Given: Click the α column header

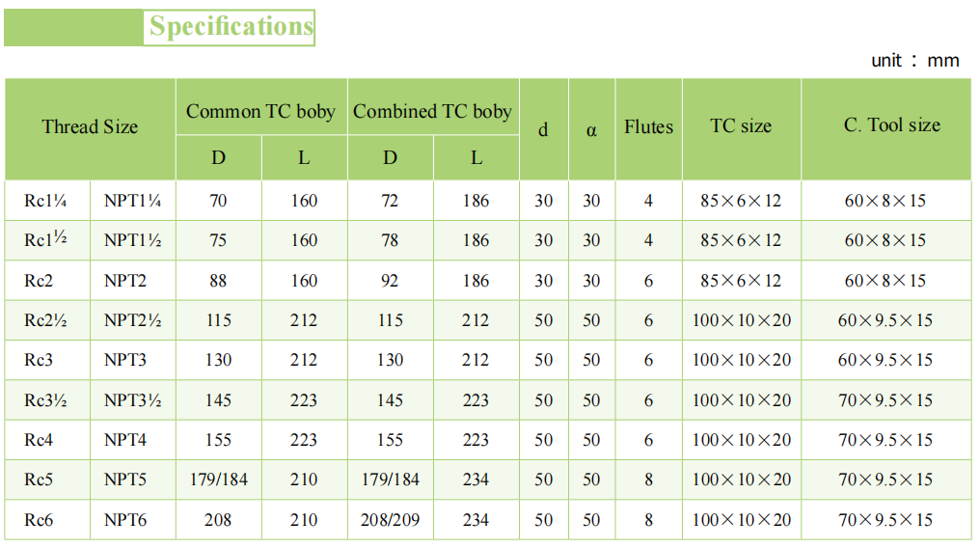Looking at the screenshot, I should (x=591, y=129).
